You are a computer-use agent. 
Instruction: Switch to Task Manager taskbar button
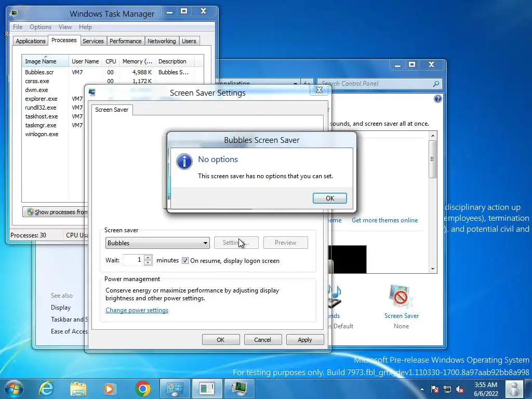[239, 389]
